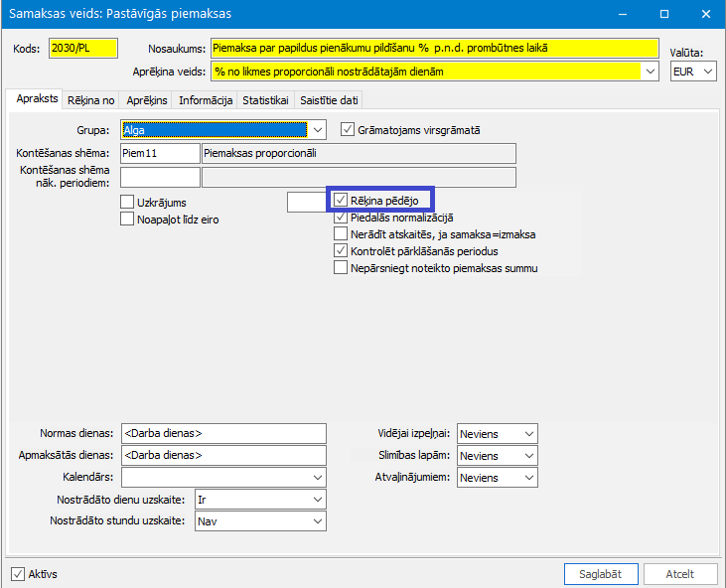Viewport: 726px width, 588px height.
Task: Toggle Kontrolēt pārklāšanās periodus checkbox
Action: coord(341,250)
